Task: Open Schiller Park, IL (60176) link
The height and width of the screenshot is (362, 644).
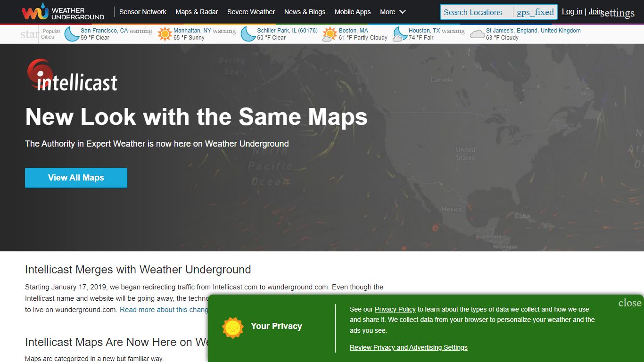Action: (x=287, y=31)
